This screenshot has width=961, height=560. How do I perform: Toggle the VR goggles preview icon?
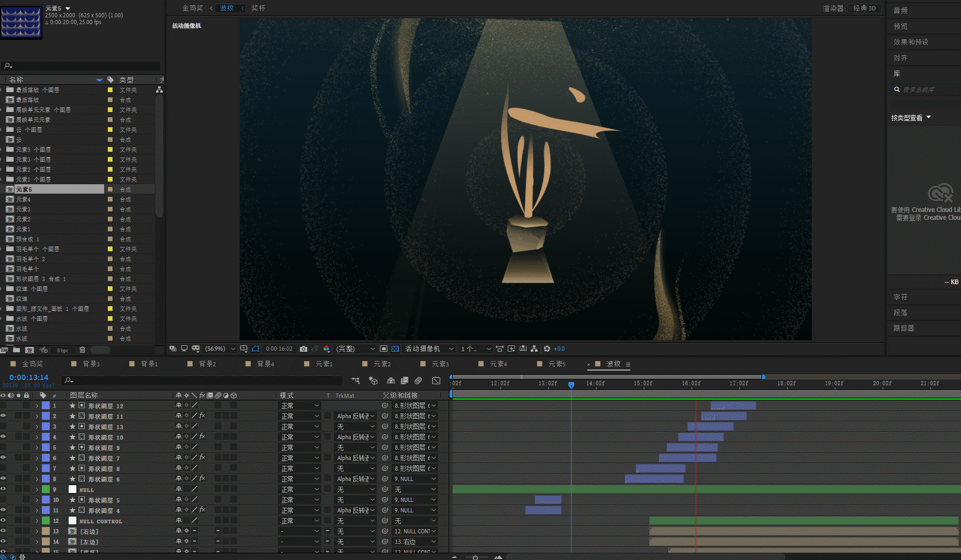[x=196, y=349]
